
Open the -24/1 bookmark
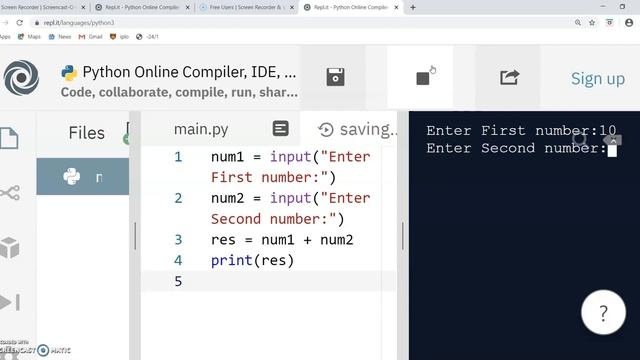pyautogui.click(x=147, y=37)
